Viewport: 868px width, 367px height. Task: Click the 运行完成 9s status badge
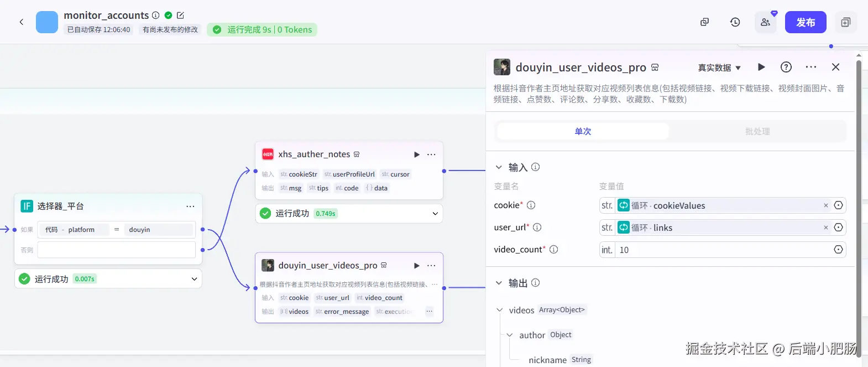click(262, 30)
